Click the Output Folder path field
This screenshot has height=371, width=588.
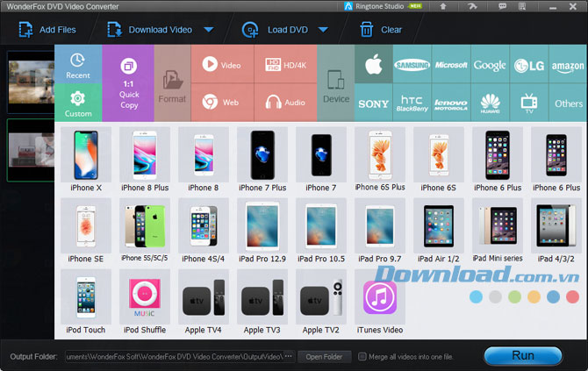[x=175, y=357]
